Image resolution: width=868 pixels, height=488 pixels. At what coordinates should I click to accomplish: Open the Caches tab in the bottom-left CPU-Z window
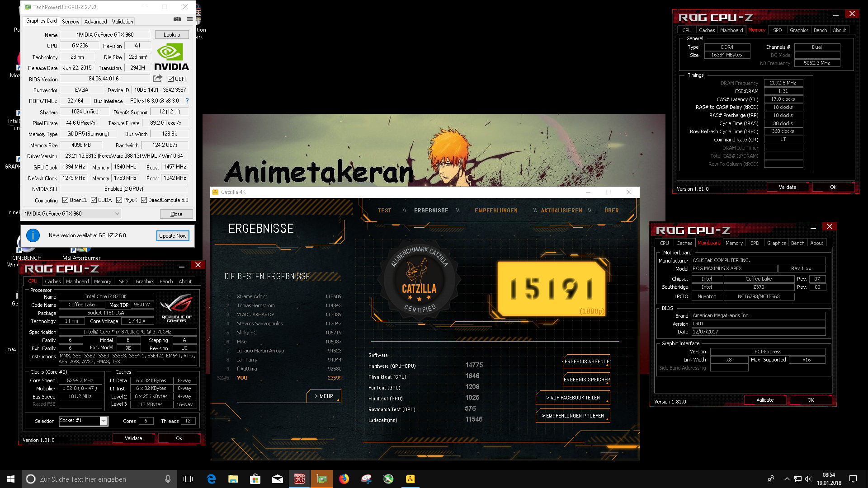point(52,282)
